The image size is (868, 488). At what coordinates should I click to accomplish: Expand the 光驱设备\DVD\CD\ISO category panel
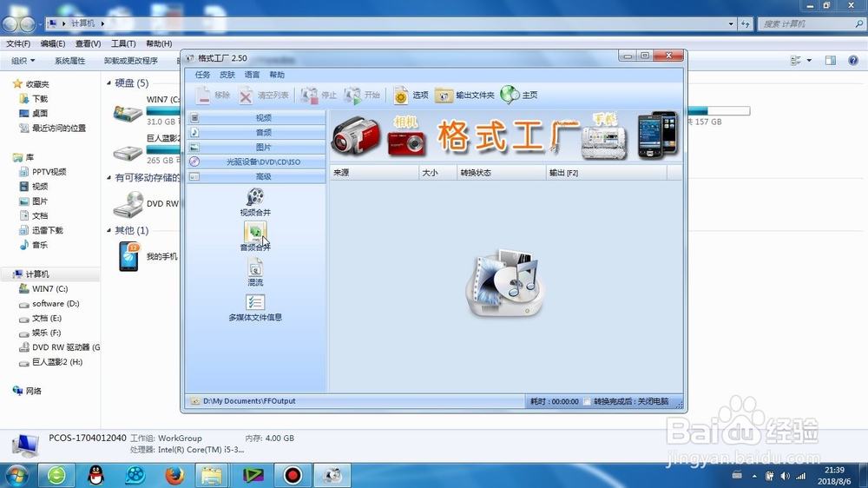256,162
